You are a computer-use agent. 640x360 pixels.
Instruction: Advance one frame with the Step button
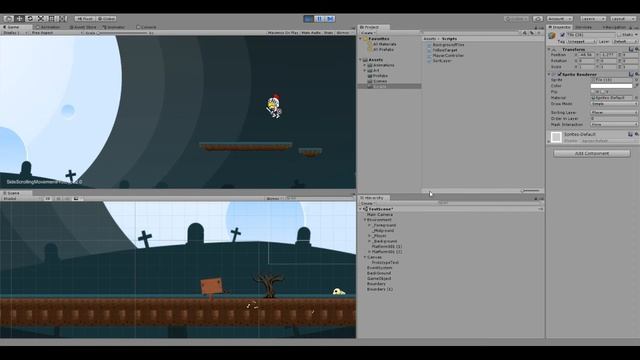click(x=330, y=19)
